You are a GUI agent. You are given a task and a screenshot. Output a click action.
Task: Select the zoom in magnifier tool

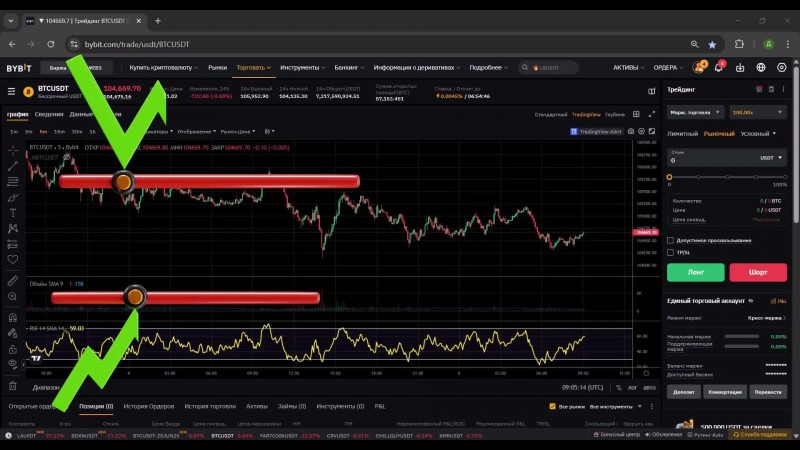tap(13, 296)
